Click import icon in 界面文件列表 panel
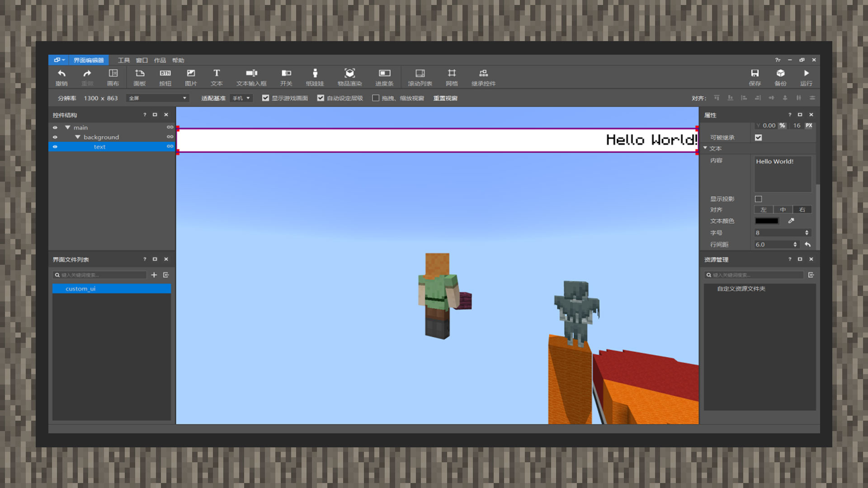The height and width of the screenshot is (488, 868). click(166, 275)
